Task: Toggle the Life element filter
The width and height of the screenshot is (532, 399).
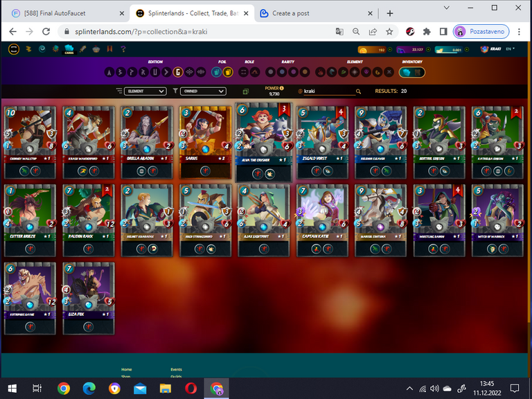Action: tap(355, 72)
